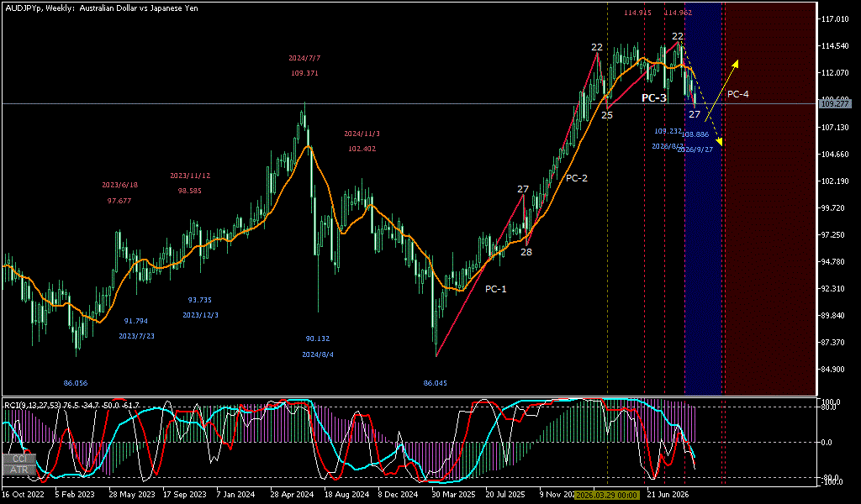The height and width of the screenshot is (504, 861).
Task: Click the 2023/7/23 date label
Action: click(137, 336)
